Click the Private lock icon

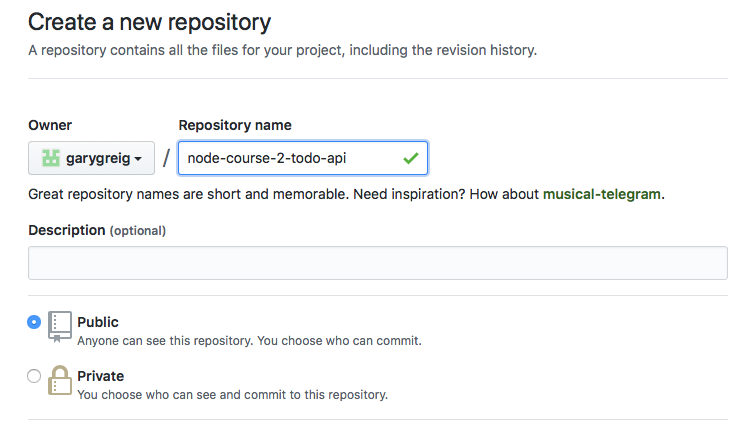coord(60,382)
